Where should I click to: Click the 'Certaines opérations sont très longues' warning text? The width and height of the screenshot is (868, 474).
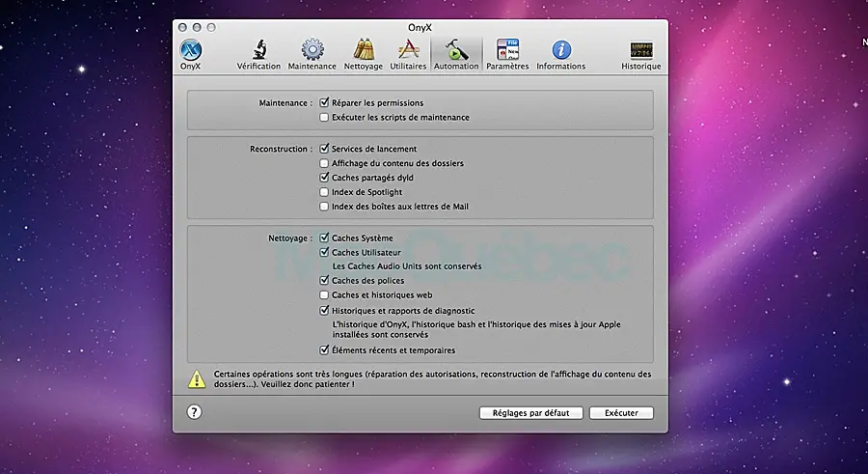click(432, 379)
